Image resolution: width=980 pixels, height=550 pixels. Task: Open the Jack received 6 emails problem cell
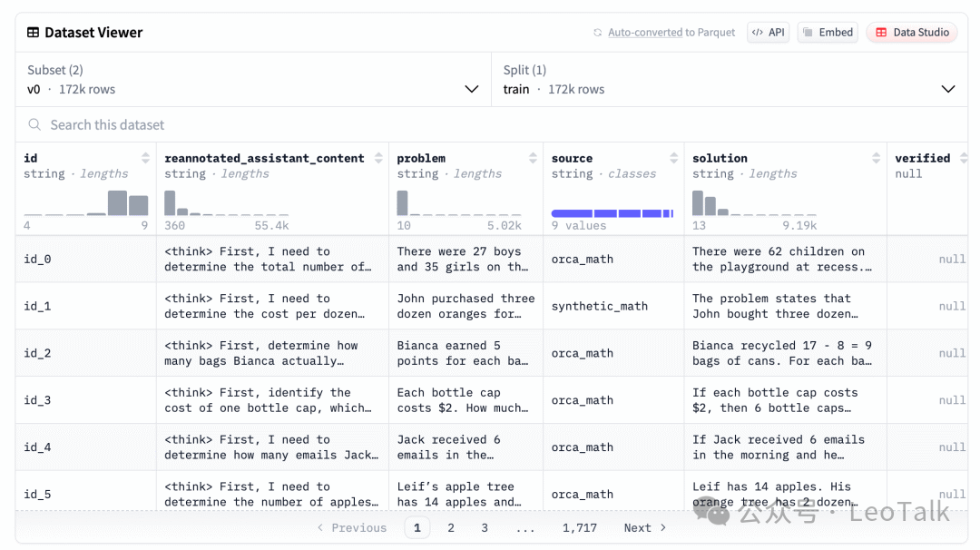coord(465,447)
